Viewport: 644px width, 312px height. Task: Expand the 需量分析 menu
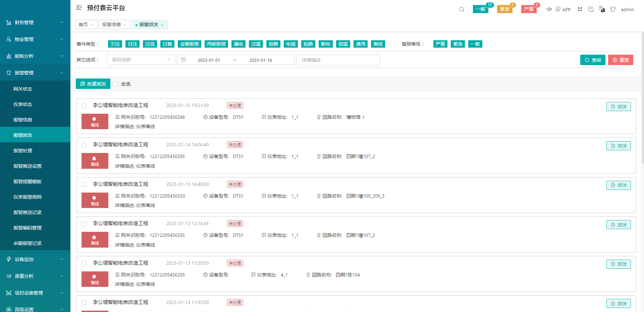pos(62,276)
